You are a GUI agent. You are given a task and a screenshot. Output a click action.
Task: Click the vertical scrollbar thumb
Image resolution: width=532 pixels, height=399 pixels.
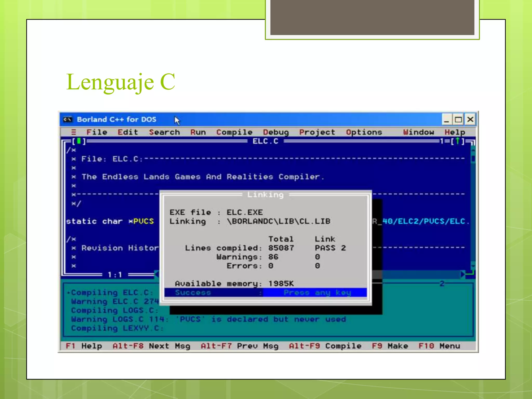tap(473, 158)
